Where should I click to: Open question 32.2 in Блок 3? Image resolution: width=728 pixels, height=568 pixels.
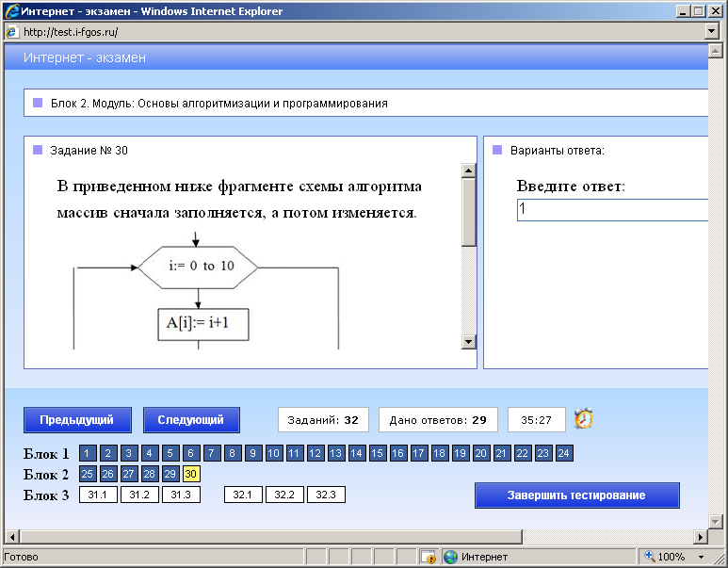(284, 495)
